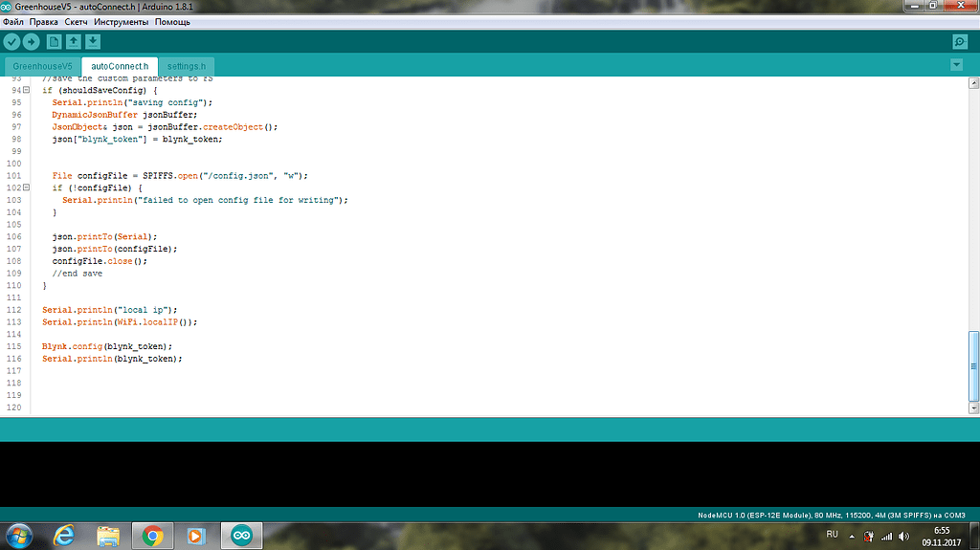Click the Open sketch up-arrow icon
Image resolution: width=980 pixels, height=550 pixels.
[73, 42]
